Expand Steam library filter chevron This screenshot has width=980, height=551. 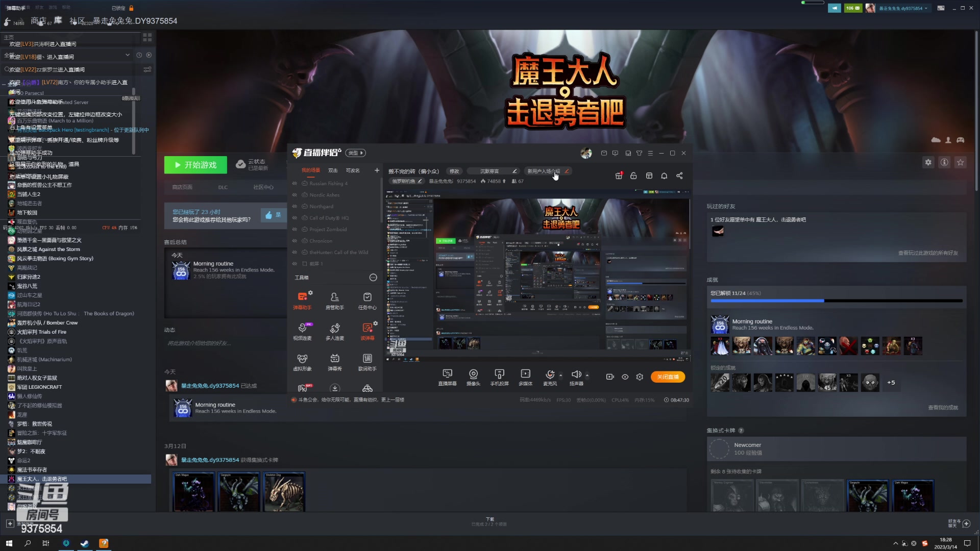click(128, 55)
